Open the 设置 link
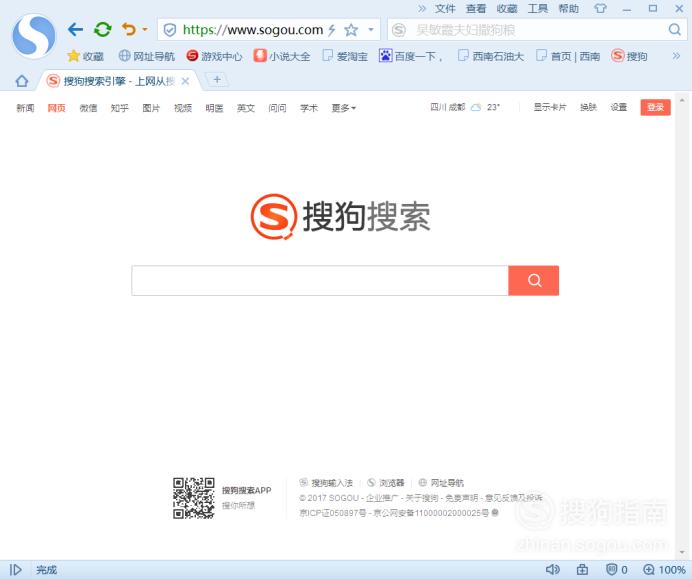Image resolution: width=692 pixels, height=579 pixels. (x=619, y=107)
